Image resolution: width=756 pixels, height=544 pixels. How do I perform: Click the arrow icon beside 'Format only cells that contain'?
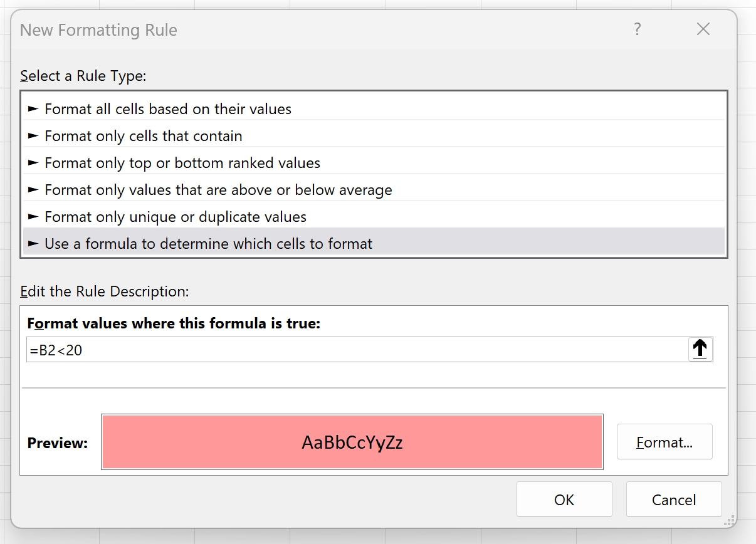(33, 135)
